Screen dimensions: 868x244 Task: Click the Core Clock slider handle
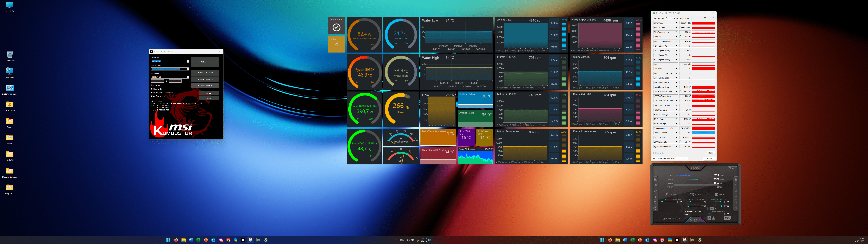[690, 202]
